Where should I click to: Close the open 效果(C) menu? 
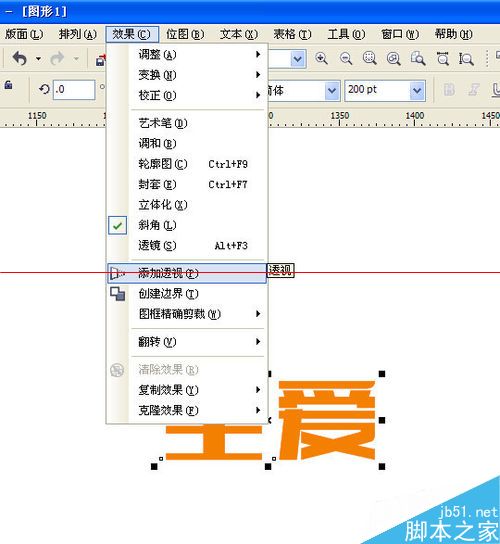coord(132,34)
